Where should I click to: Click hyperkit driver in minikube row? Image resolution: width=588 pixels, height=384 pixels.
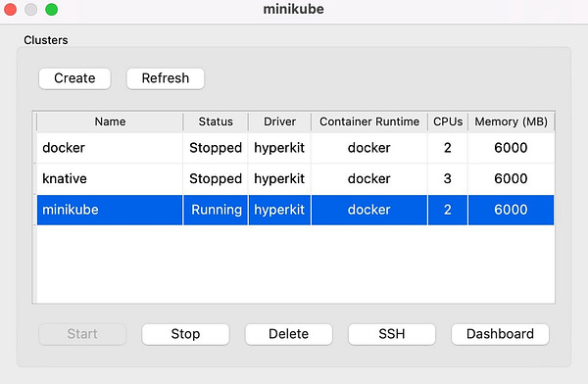279,210
